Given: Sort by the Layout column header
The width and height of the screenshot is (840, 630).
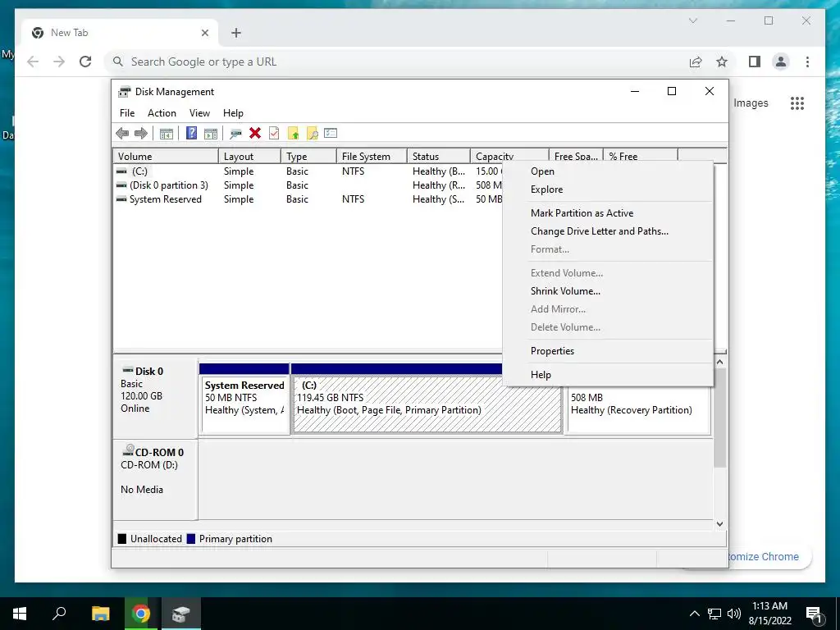Looking at the screenshot, I should 249,157.
